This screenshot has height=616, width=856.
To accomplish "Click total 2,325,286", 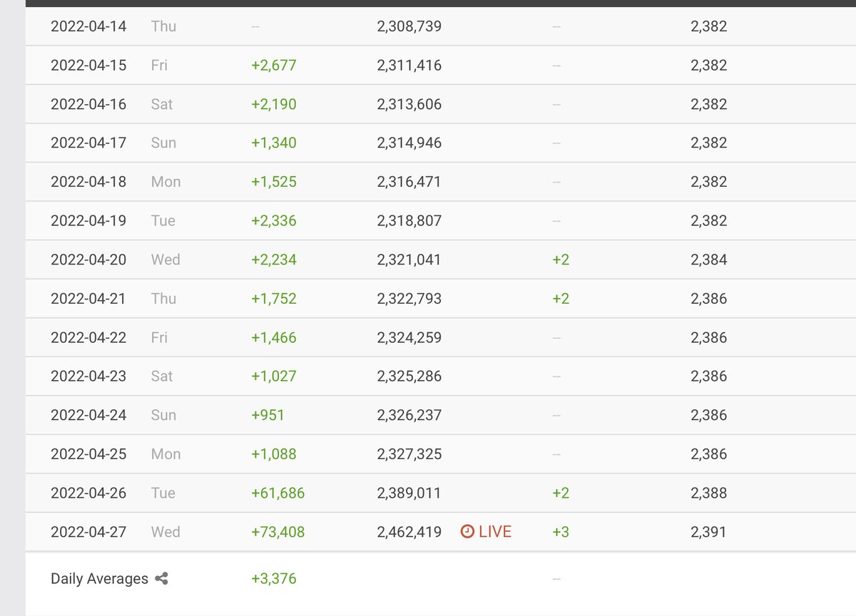I will (x=409, y=376).
